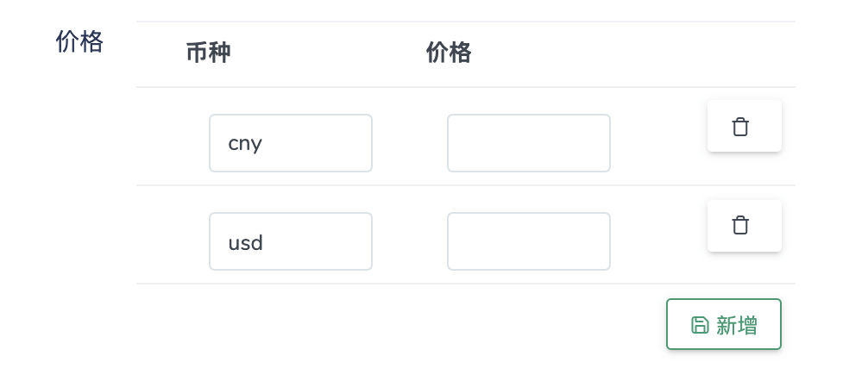This screenshot has height=381, width=868.
Task: Click the 币种 column header
Action: [x=208, y=53]
